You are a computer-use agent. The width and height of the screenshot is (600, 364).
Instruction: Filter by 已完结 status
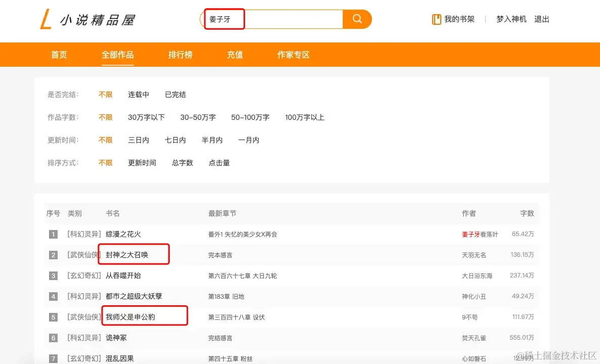coord(175,95)
